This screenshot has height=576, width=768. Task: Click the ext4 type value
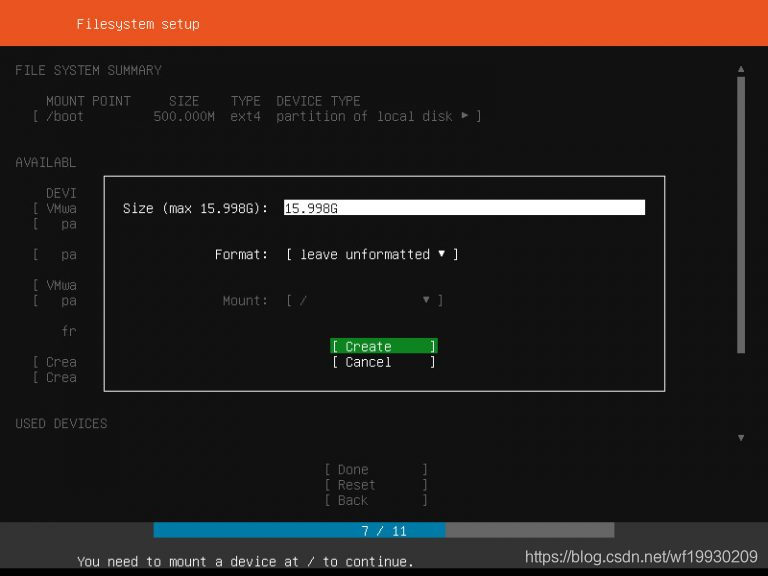coord(245,116)
